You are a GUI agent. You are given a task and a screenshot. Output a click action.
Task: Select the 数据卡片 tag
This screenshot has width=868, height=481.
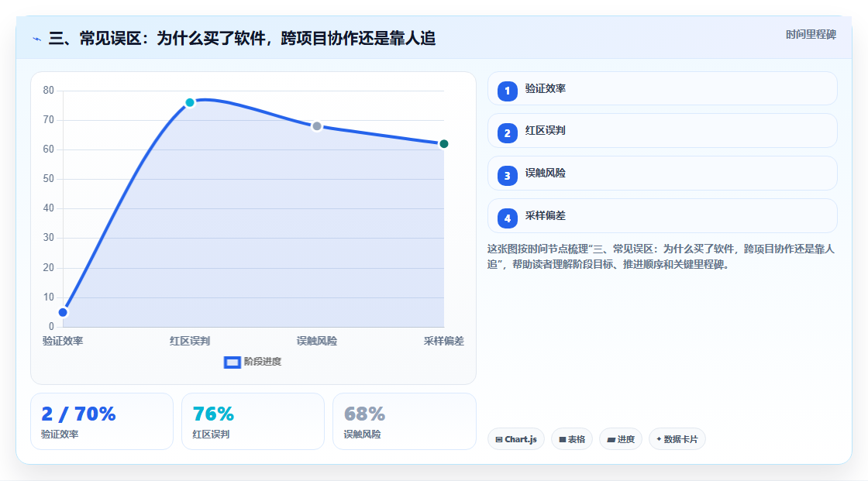point(677,439)
